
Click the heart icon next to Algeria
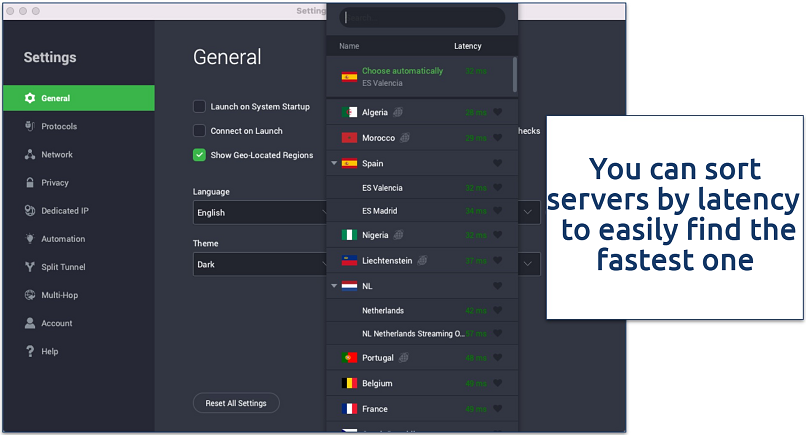[497, 113]
